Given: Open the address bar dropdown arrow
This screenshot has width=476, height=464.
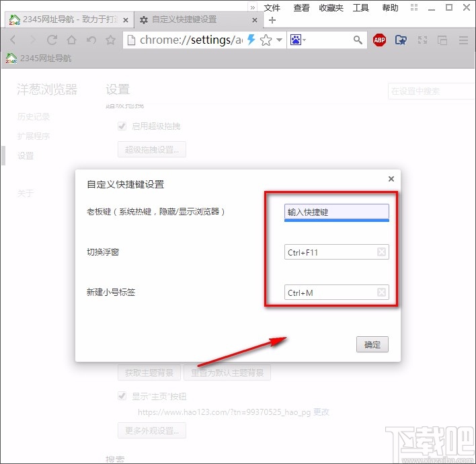Looking at the screenshot, I should point(279,40).
